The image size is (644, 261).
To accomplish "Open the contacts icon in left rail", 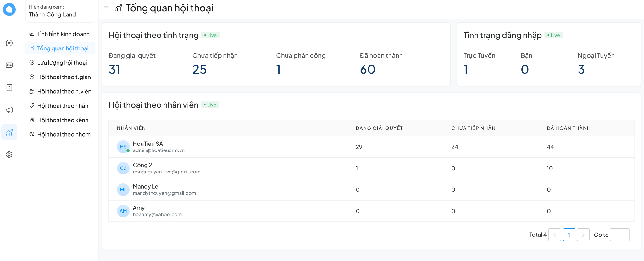I will coord(9,88).
